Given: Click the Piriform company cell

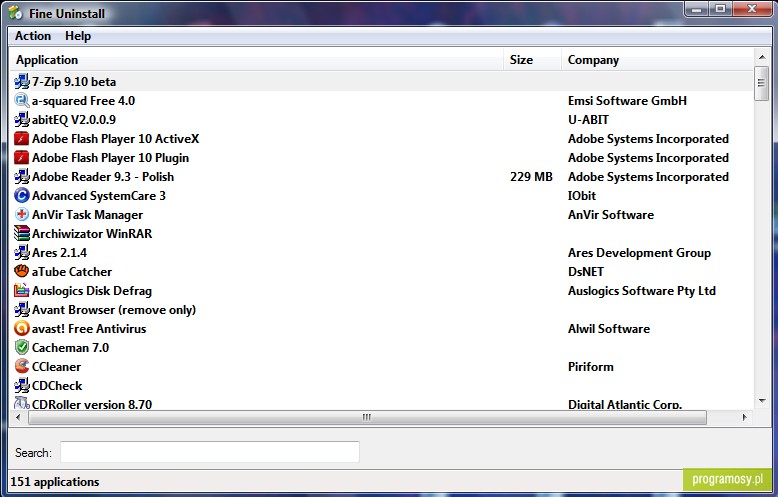Looking at the screenshot, I should pyautogui.click(x=590, y=367).
